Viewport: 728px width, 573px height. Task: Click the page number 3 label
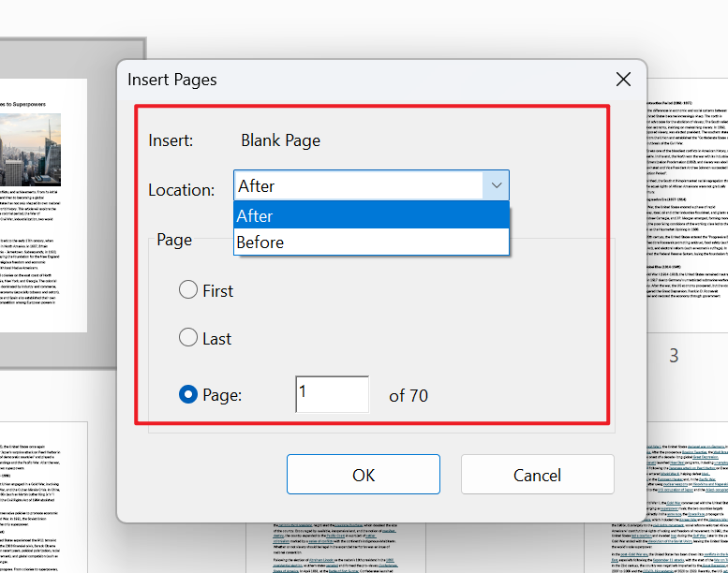pos(673,356)
